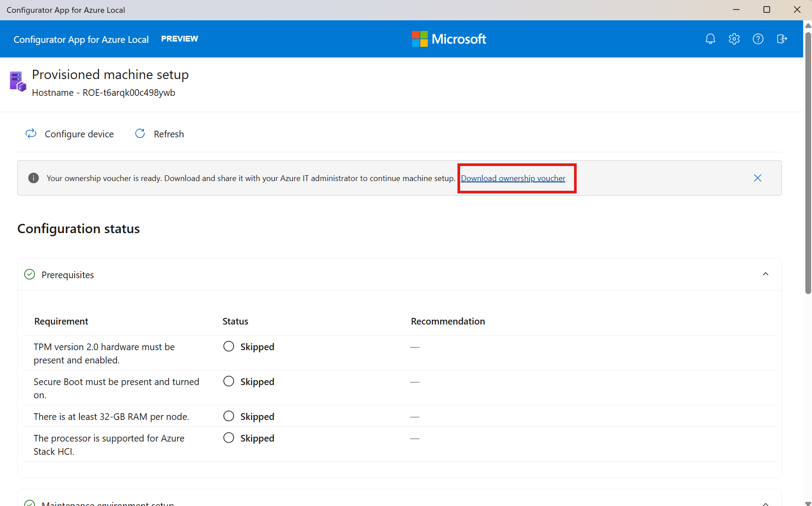This screenshot has width=812, height=506.
Task: Click the Skipped status circle for processor requirement
Action: (229, 438)
